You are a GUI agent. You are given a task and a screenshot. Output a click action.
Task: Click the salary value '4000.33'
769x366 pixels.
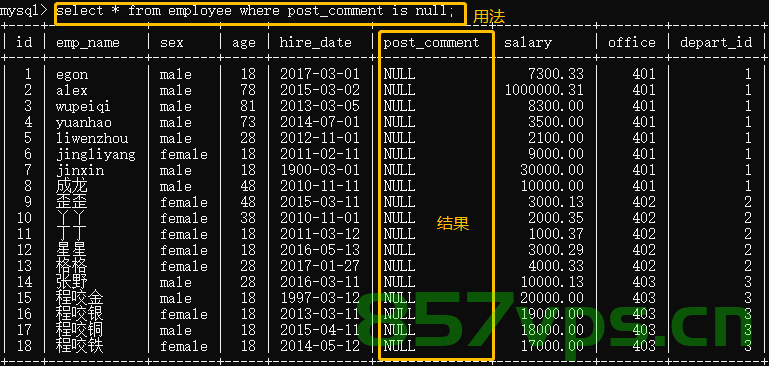click(x=556, y=266)
